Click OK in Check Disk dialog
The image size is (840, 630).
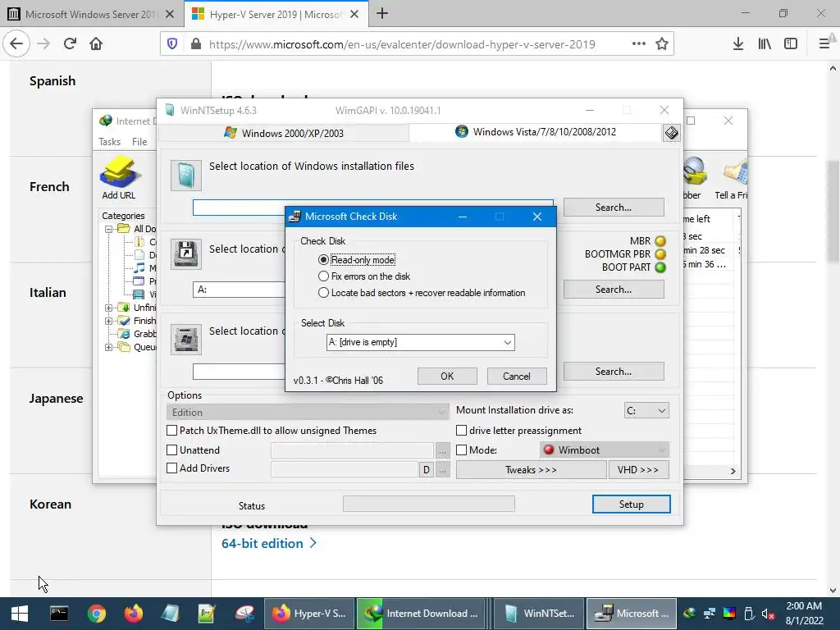coord(447,376)
